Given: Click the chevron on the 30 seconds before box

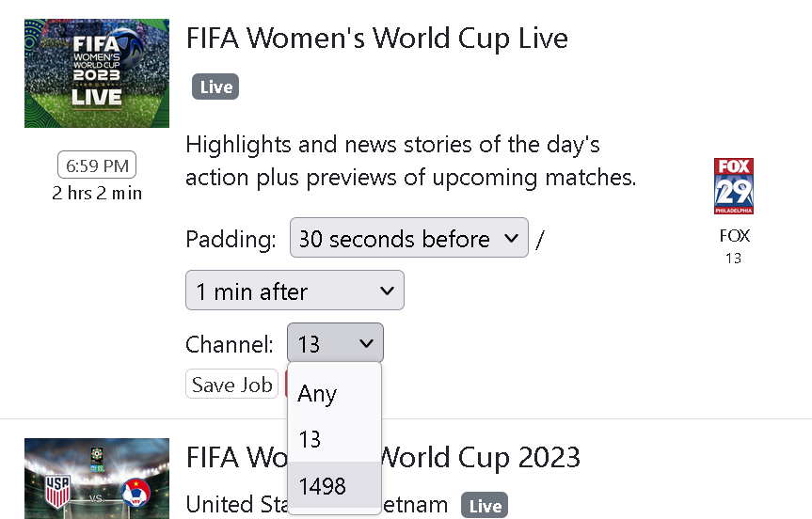Looking at the screenshot, I should click(x=511, y=238).
